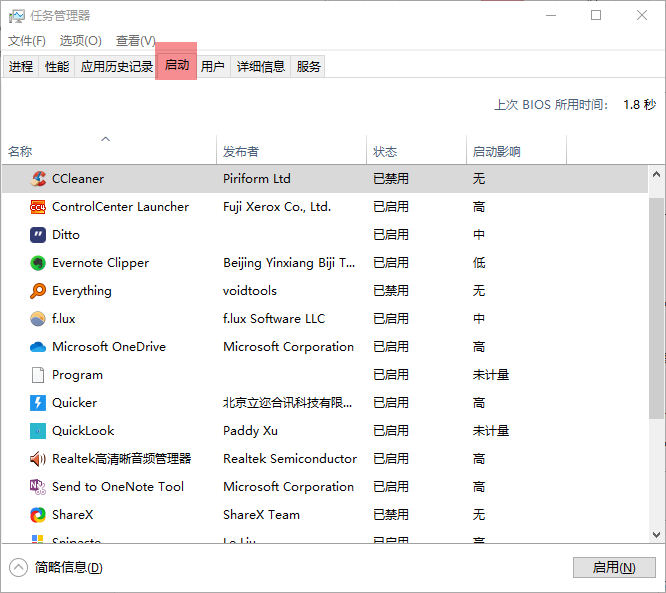Click the Microsoft OneDrive cloud icon
This screenshot has width=666, height=593.
tap(38, 347)
